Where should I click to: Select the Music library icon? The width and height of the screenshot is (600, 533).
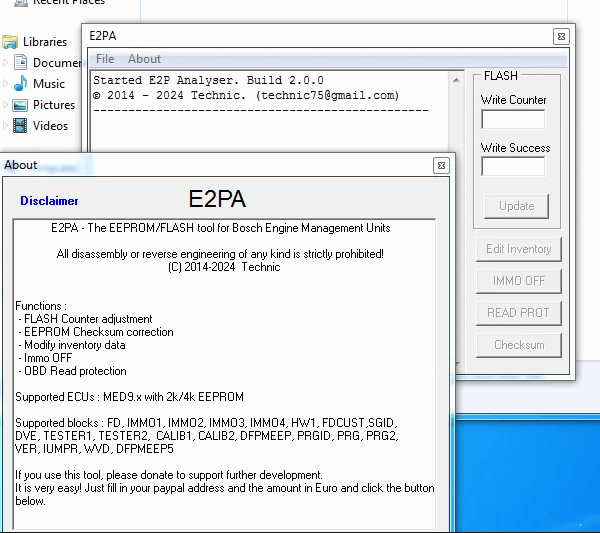click(x=20, y=84)
